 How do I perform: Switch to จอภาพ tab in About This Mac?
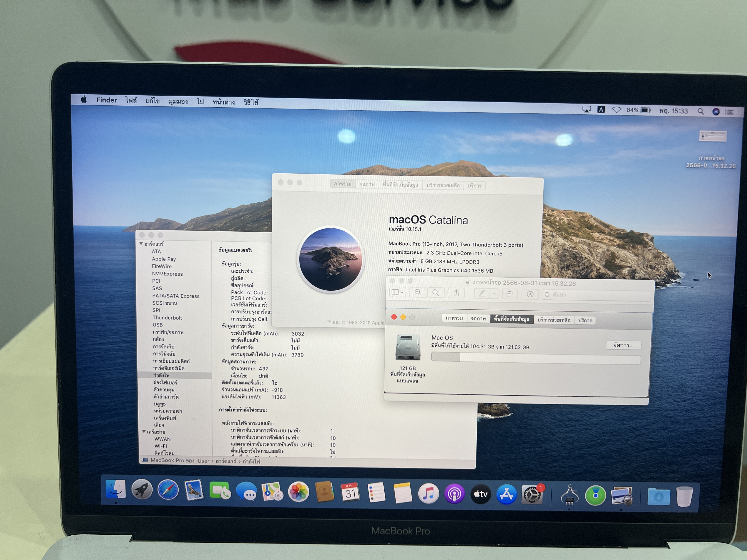(x=367, y=184)
